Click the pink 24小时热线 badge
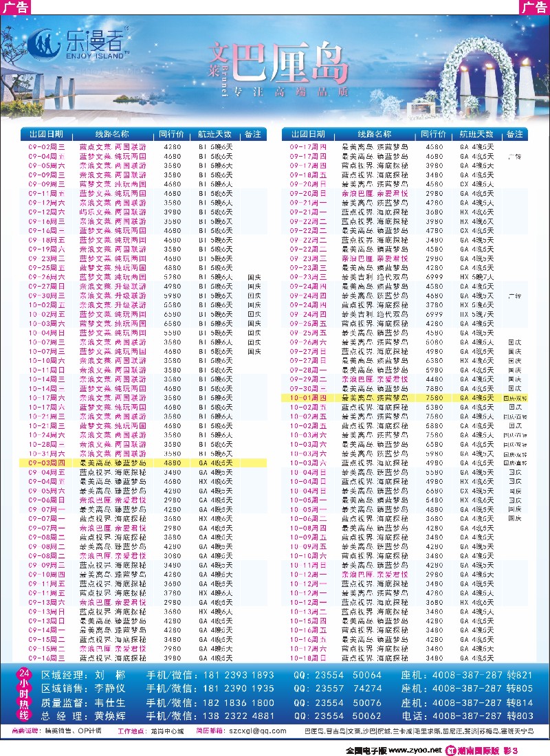This screenshot has height=756, width=550. pyautogui.click(x=23, y=694)
